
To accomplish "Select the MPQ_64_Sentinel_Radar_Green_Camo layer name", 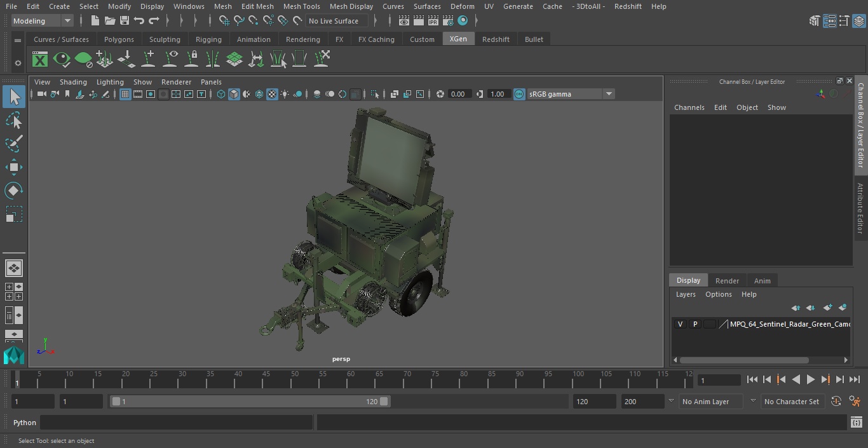I will tap(790, 324).
